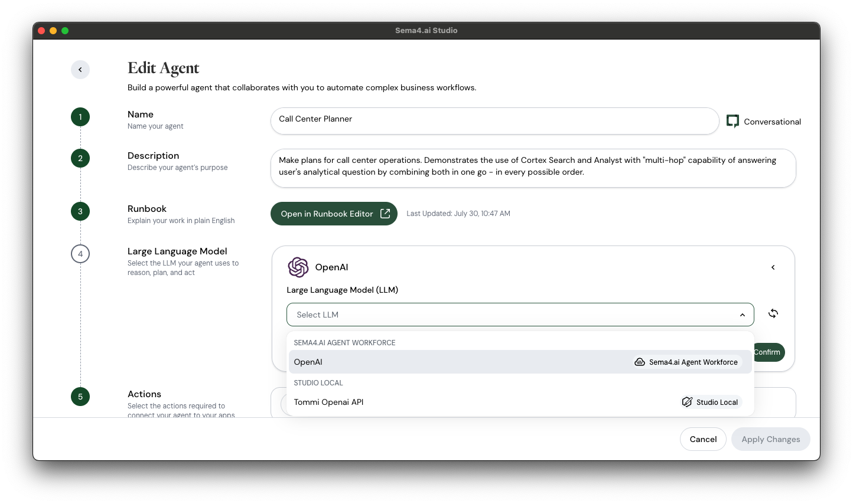Select OpenAI from Agent Workforce options
The width and height of the screenshot is (853, 504).
coord(520,362)
